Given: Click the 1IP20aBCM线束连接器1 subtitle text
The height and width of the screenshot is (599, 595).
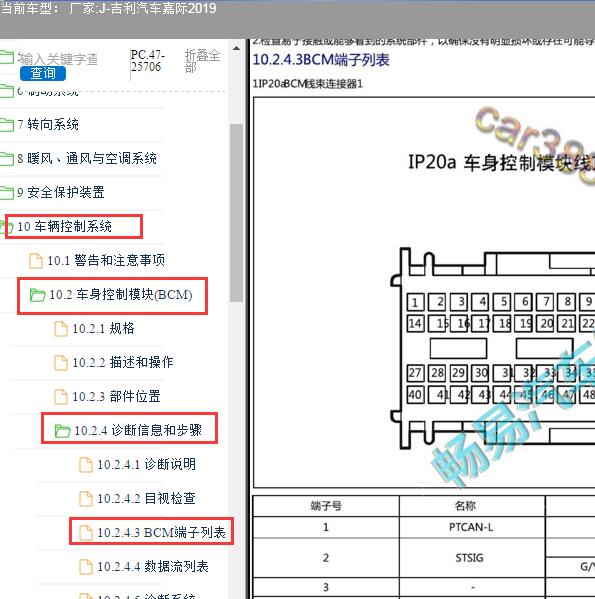Looking at the screenshot, I should click(x=307, y=83).
